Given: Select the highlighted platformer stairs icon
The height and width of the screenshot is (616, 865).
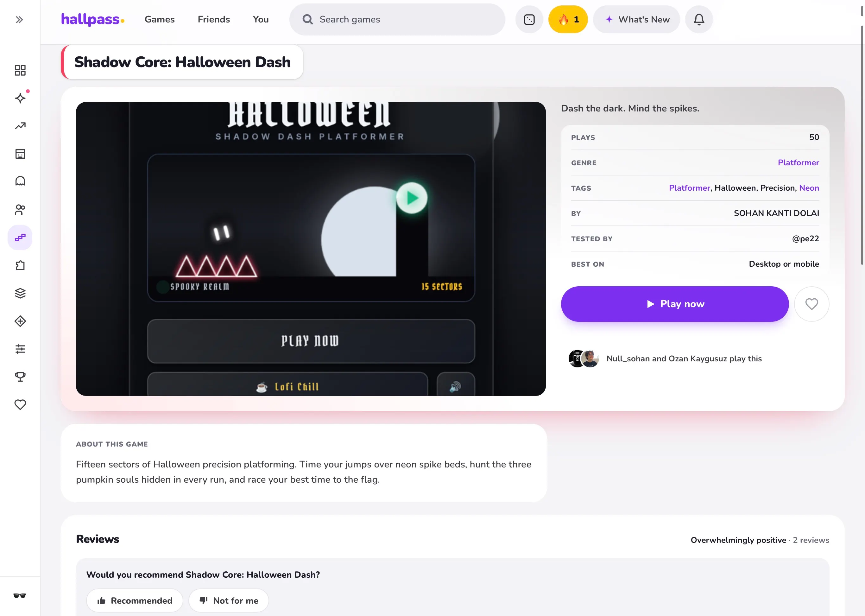Looking at the screenshot, I should pyautogui.click(x=20, y=238).
